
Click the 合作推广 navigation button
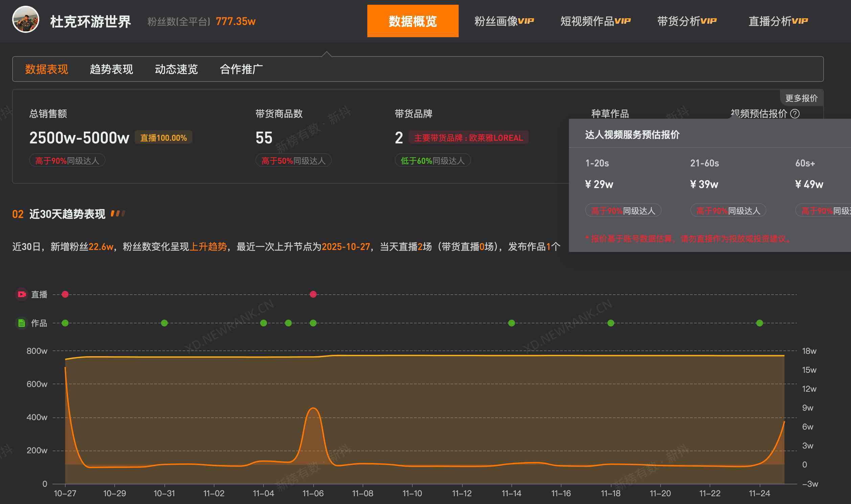242,69
